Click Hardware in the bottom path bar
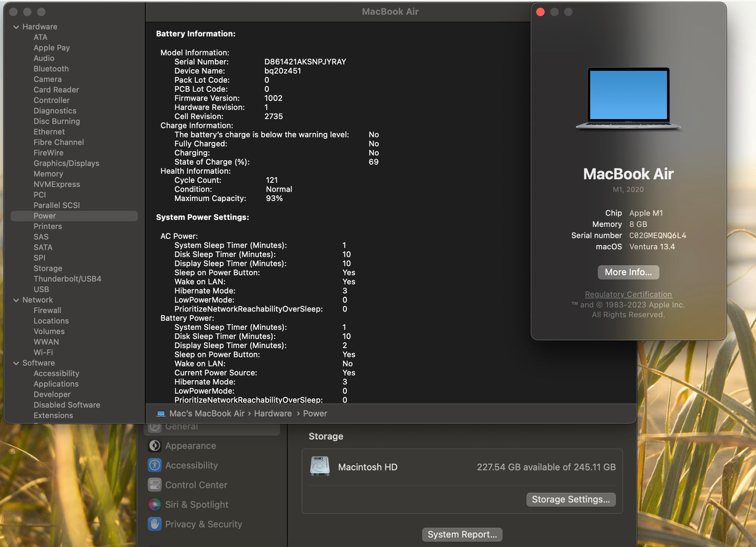The height and width of the screenshot is (547, 756). tap(273, 414)
